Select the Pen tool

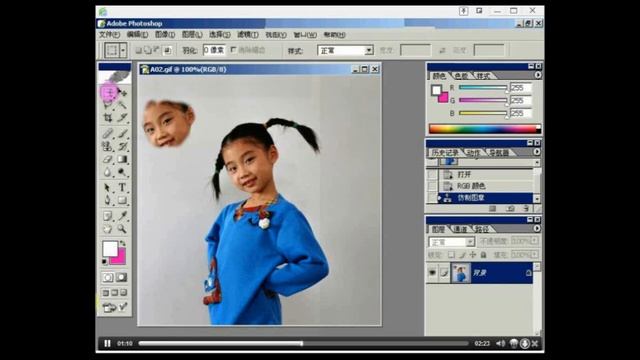pos(108,200)
